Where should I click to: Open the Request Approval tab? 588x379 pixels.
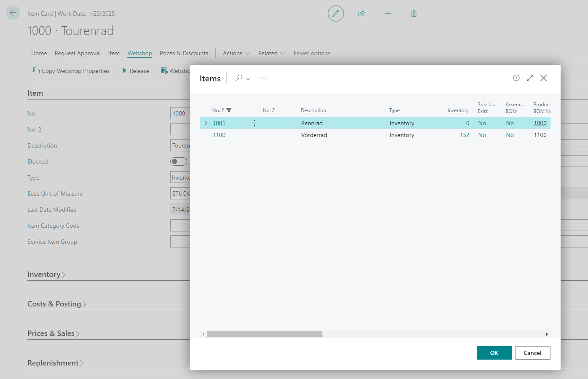[x=78, y=53]
